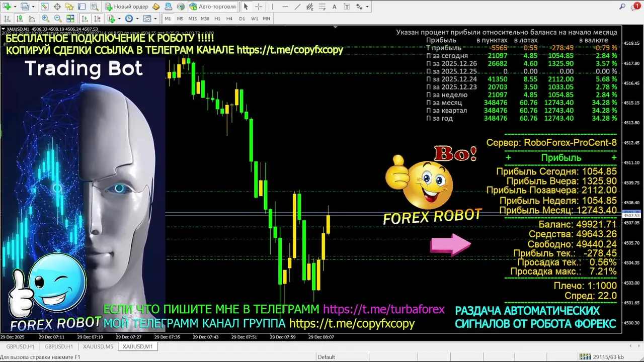
Task: Open the indicators list icon
Action: point(111,19)
